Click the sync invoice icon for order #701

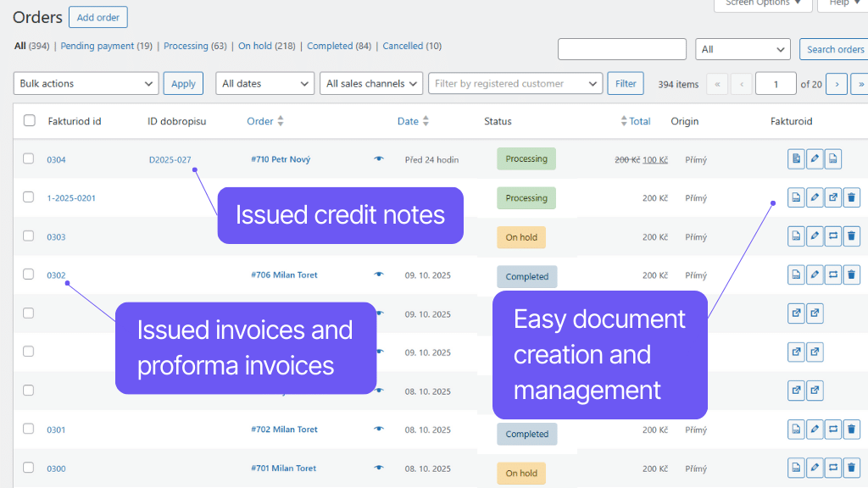click(x=833, y=468)
